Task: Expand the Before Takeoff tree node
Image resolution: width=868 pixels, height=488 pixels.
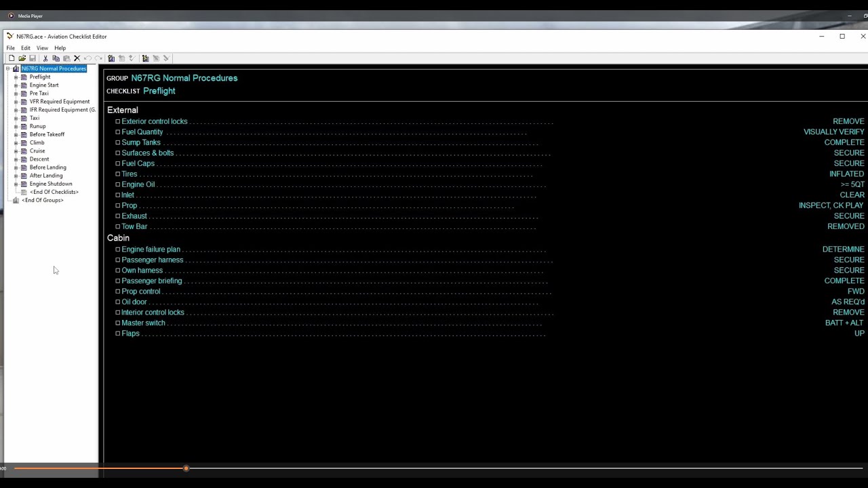Action: 16,134
